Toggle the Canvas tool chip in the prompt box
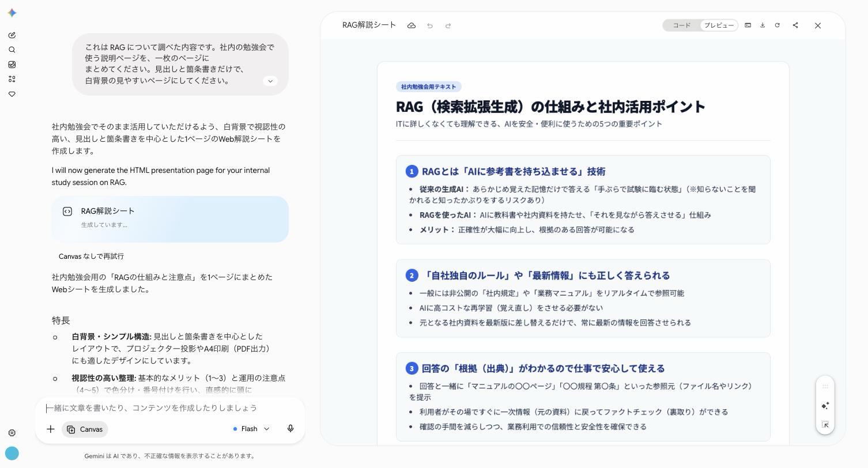 [x=85, y=429]
